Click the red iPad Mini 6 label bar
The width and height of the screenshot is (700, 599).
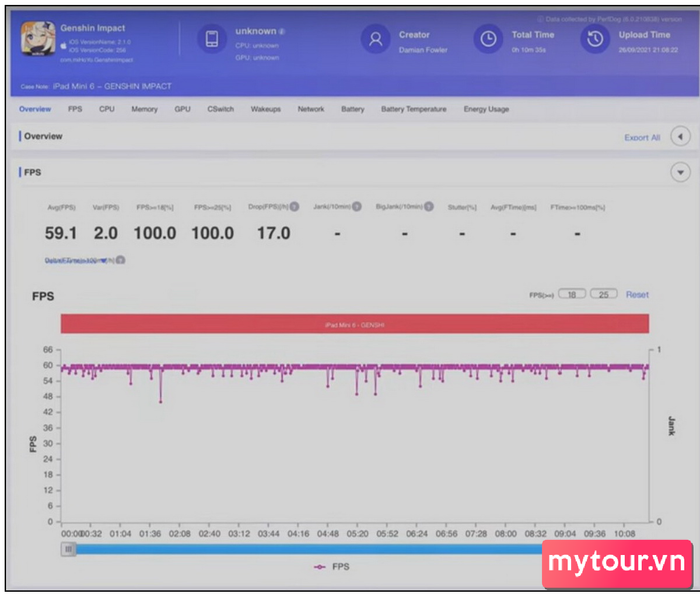pos(354,324)
